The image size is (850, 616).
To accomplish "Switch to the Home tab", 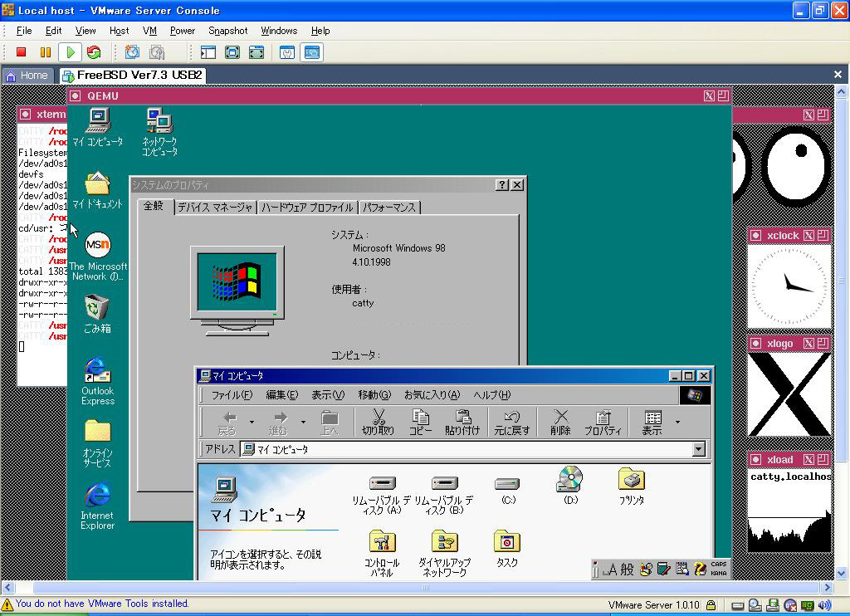I will (x=27, y=76).
